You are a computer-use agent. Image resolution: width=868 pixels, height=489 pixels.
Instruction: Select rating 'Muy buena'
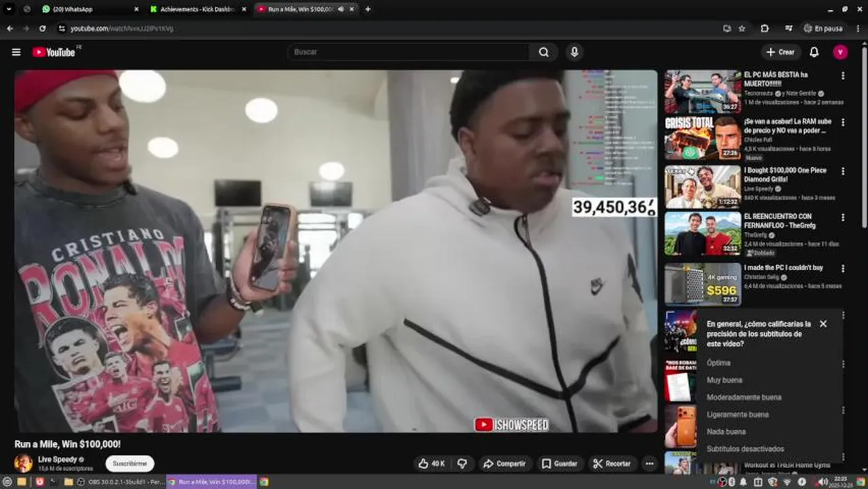[724, 380]
